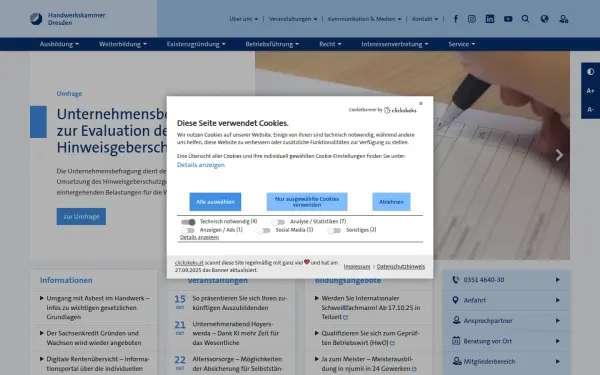Screen dimensions: 600x375
Task: Open the Service menu
Action: [461, 44]
